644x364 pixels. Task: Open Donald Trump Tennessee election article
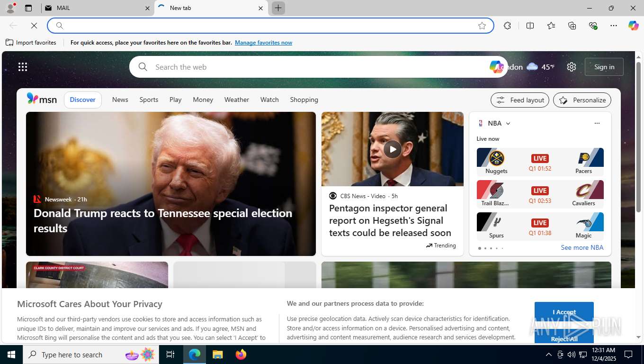point(163,220)
